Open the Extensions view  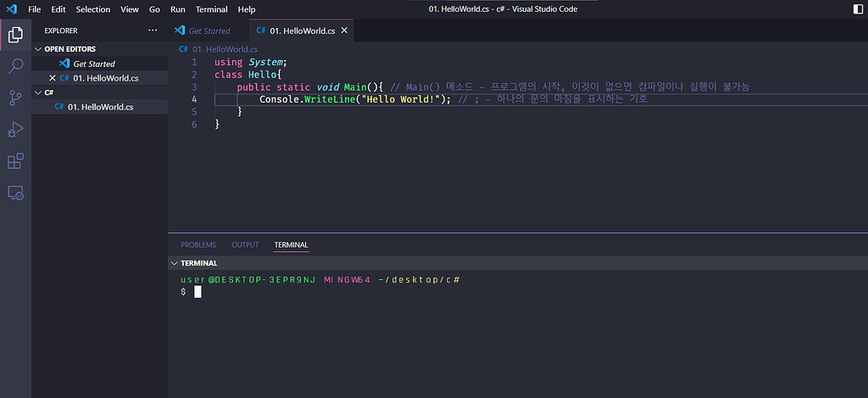point(15,161)
